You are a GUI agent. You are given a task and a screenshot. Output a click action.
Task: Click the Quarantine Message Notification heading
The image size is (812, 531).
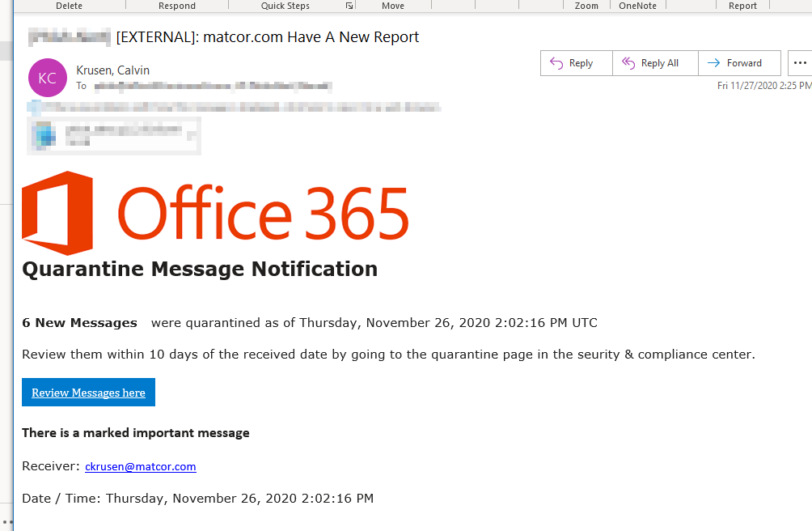pos(200,269)
